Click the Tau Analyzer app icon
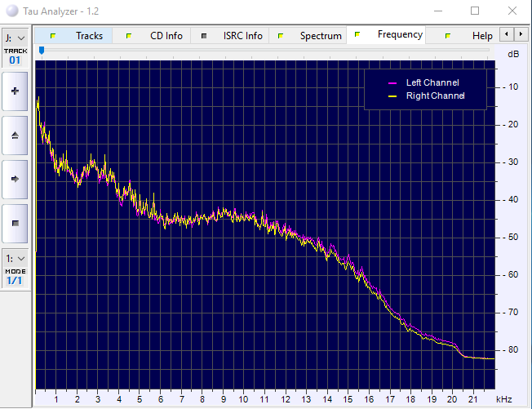This screenshot has width=532, height=409. 11,11
